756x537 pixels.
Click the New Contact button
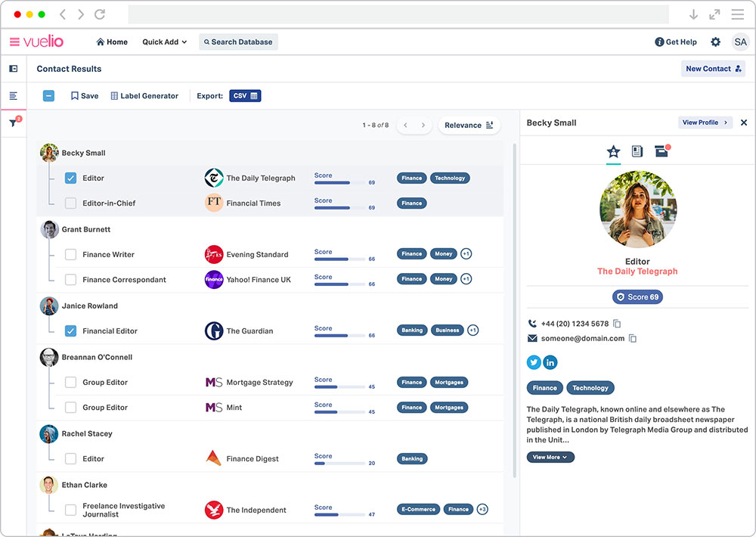click(713, 69)
